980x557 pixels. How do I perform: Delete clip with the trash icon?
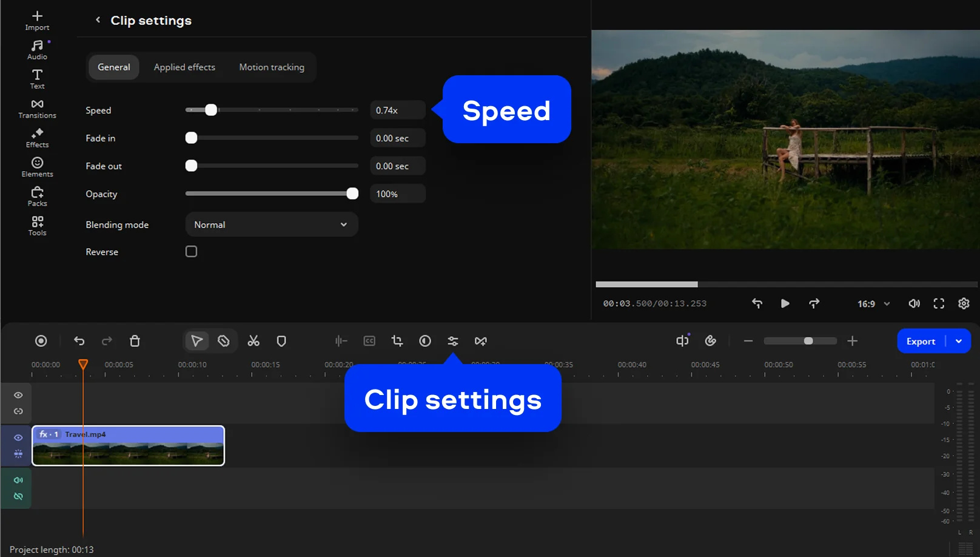point(135,341)
